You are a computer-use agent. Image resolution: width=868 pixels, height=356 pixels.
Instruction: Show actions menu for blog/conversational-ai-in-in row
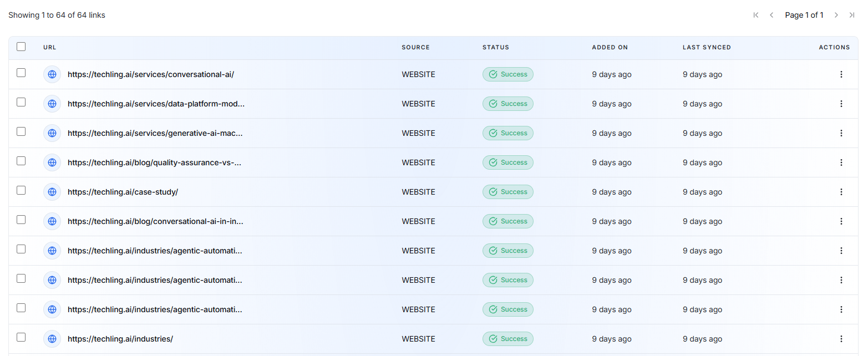pos(841,221)
